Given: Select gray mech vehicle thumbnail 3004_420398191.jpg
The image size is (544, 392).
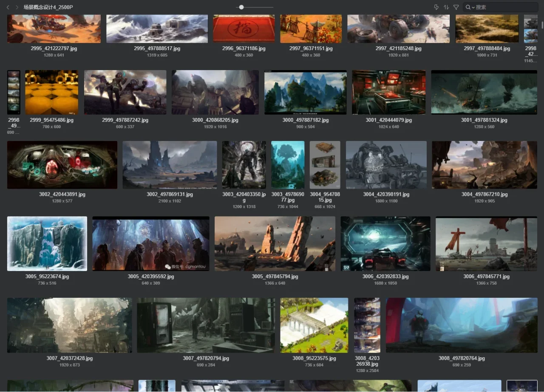Looking at the screenshot, I should pyautogui.click(x=386, y=165).
